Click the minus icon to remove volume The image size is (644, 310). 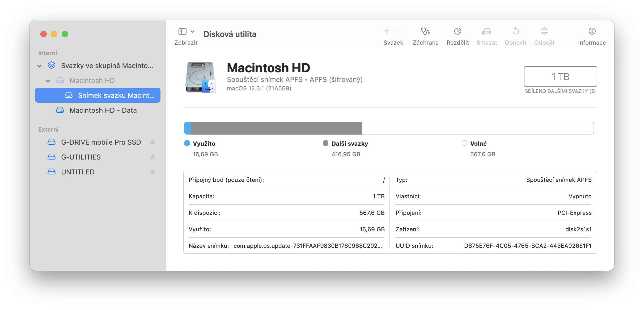coord(400,31)
